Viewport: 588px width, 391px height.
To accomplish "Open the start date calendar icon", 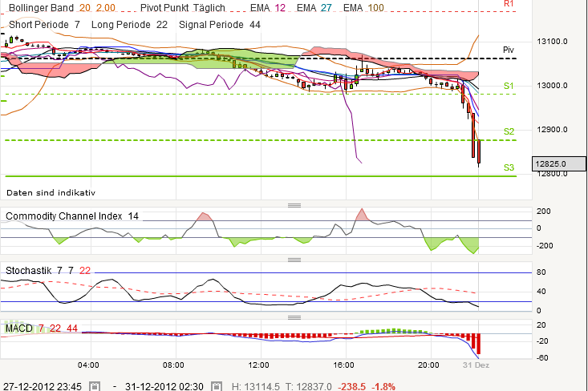I will tap(95, 386).
